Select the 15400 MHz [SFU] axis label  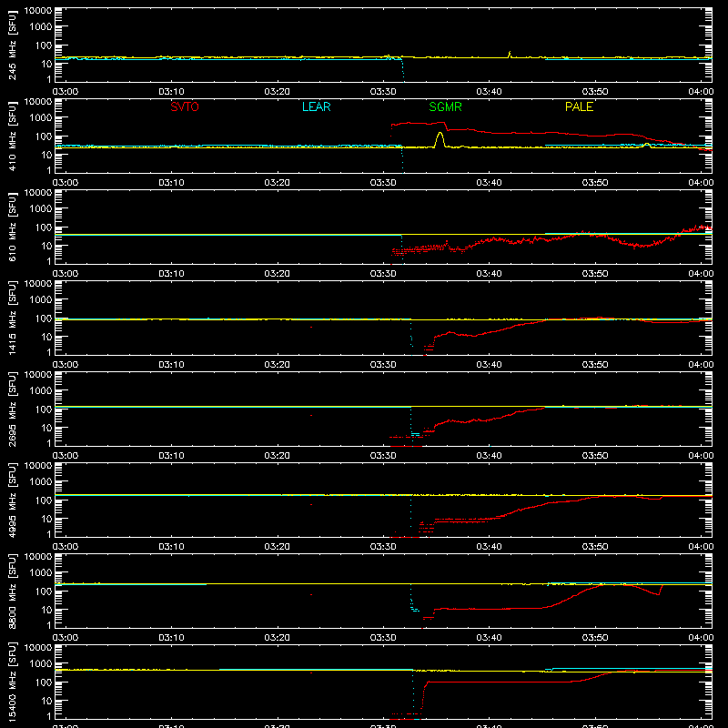click(x=12, y=682)
